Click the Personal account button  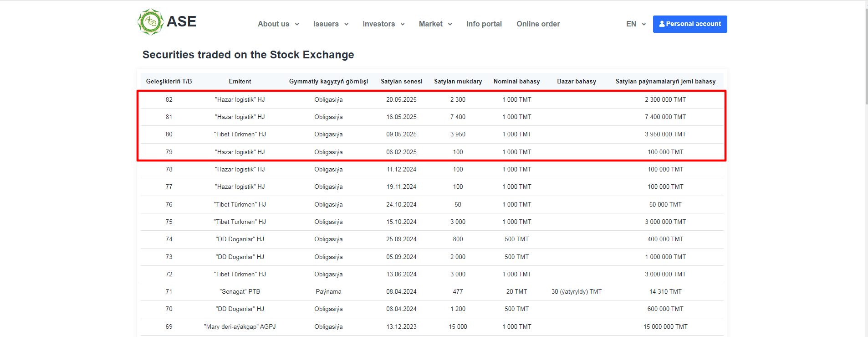(690, 24)
